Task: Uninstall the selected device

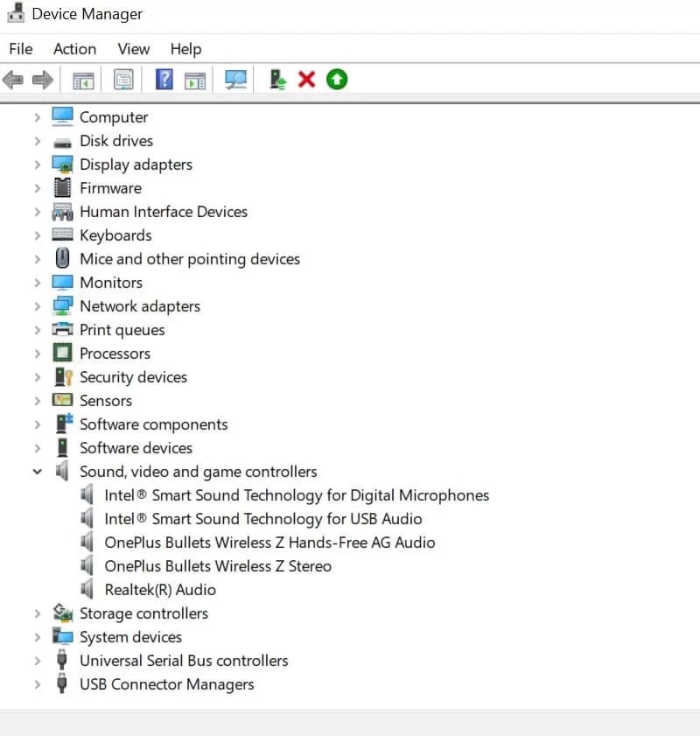Action: click(x=307, y=80)
